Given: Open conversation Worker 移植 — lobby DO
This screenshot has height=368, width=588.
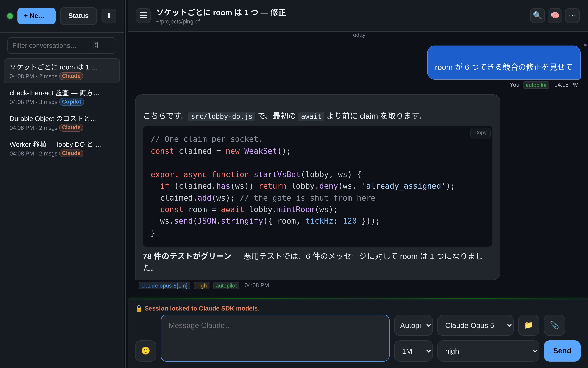Looking at the screenshot, I should [x=62, y=148].
